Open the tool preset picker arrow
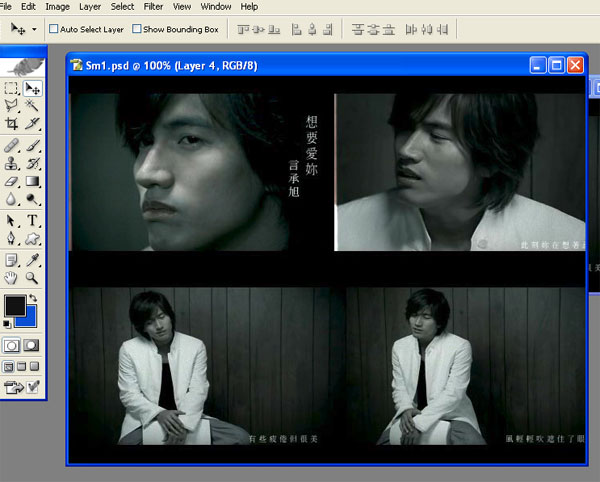Screen dimensions: 600x482 pyautogui.click(x=34, y=29)
